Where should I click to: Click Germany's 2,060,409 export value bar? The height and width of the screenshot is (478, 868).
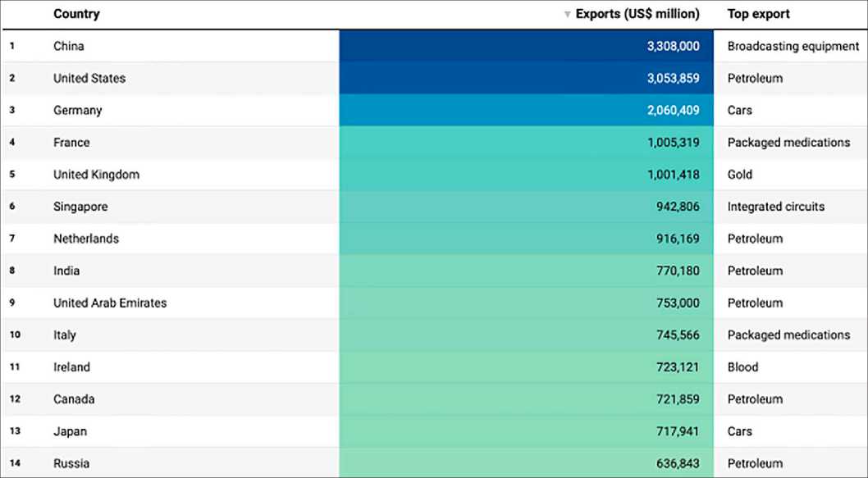[526, 110]
